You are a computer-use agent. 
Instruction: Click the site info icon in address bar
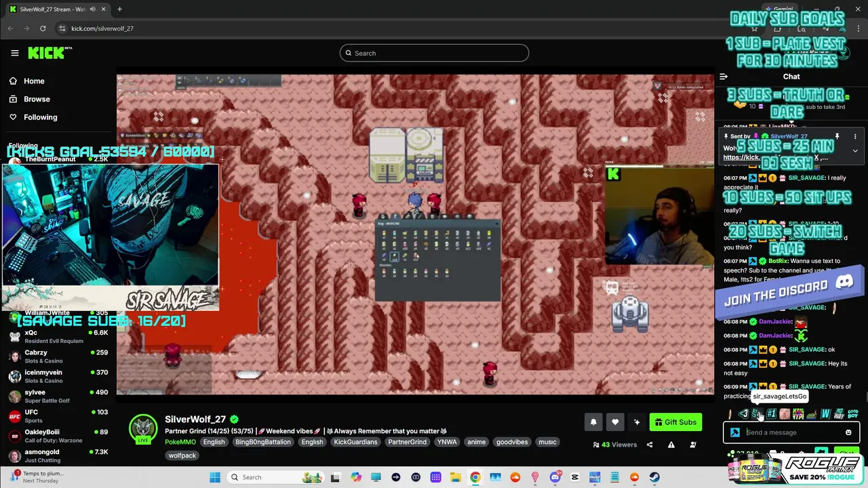62,28
